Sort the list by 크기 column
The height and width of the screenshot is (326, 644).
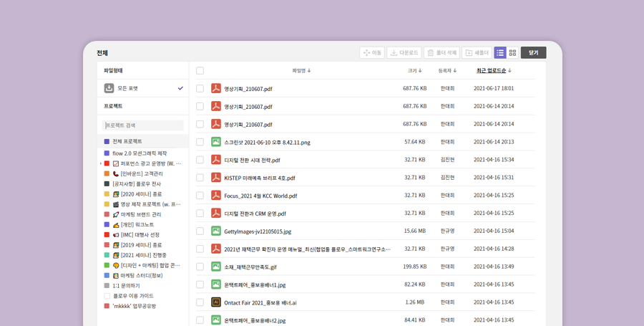click(x=414, y=71)
